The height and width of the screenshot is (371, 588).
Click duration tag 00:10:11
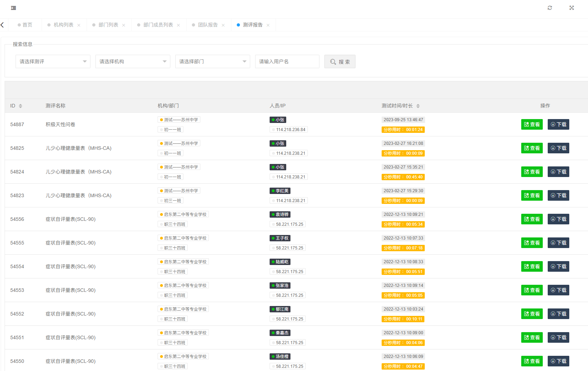pyautogui.click(x=403, y=319)
